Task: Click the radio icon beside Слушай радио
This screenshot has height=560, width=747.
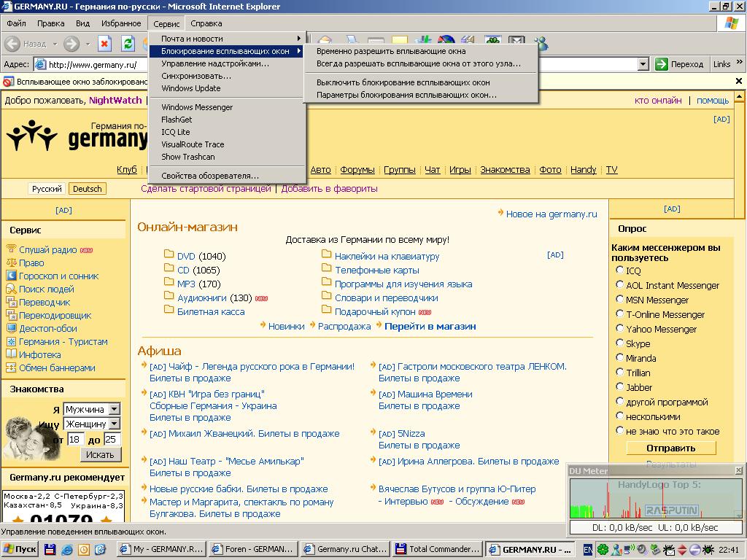Action: (x=11, y=249)
